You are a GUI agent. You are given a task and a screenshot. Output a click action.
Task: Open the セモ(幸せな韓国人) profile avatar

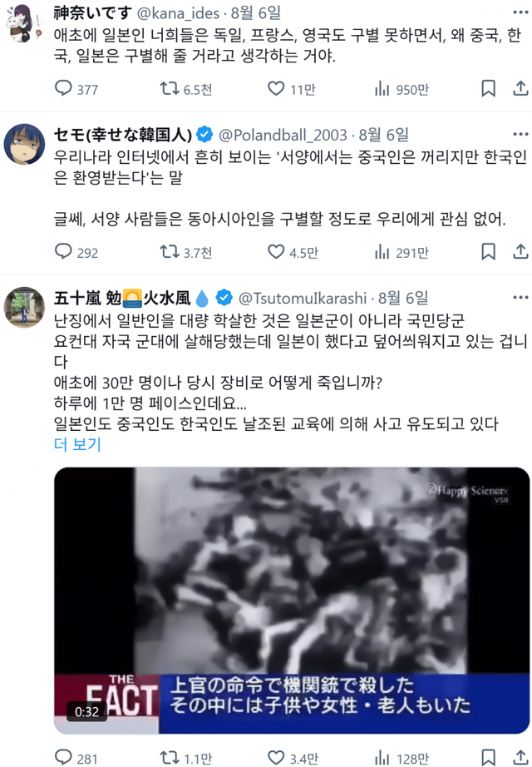pyautogui.click(x=24, y=144)
